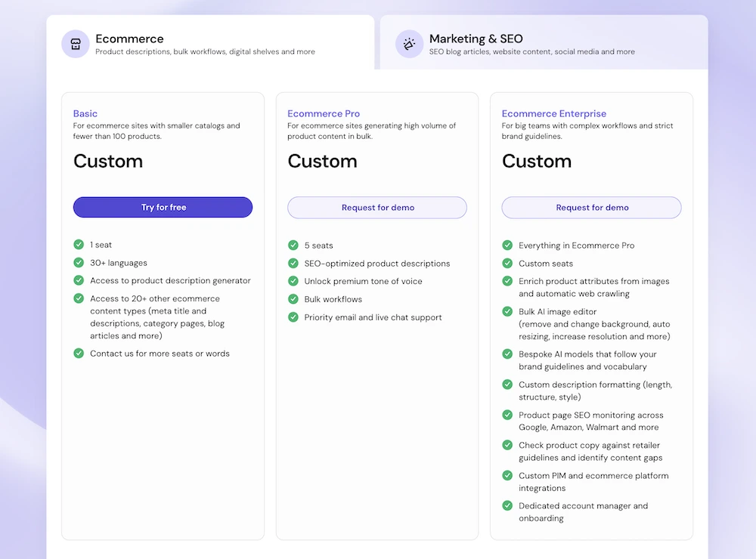Click 'Contact us for more seats or words'
This screenshot has width=756, height=559.
click(x=160, y=354)
